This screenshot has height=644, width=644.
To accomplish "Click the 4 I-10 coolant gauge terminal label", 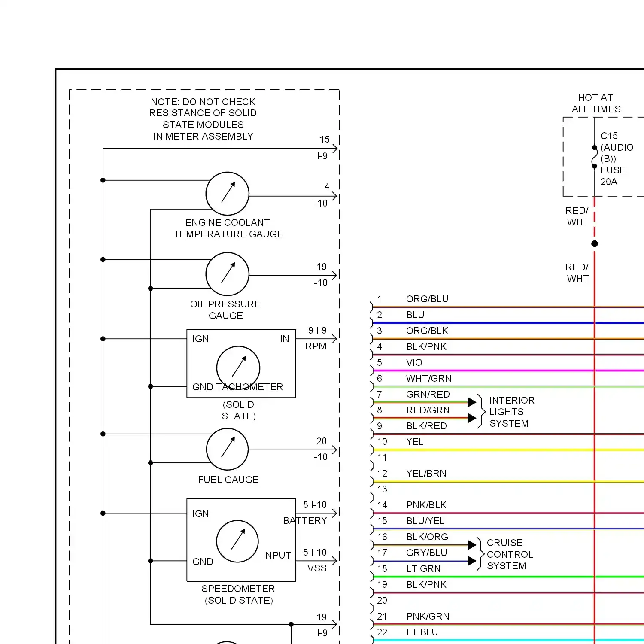I will pyautogui.click(x=320, y=195).
